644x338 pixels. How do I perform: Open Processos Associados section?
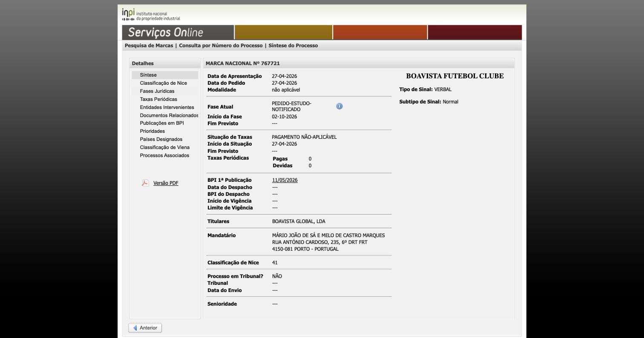(x=164, y=155)
